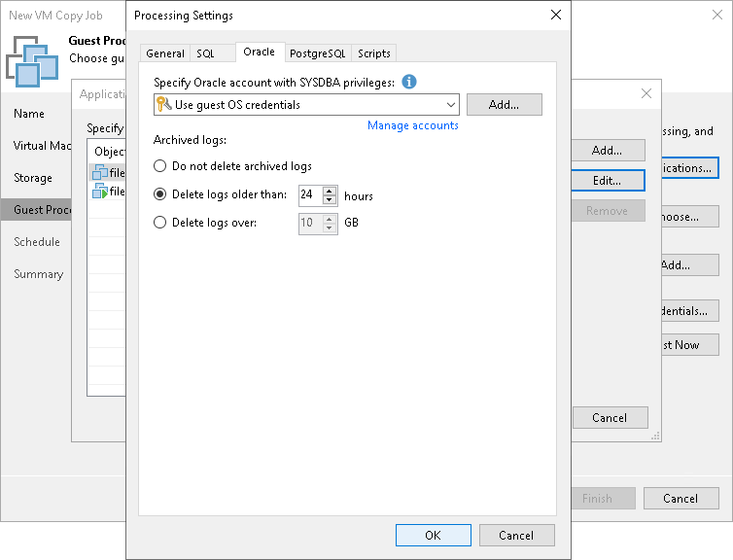Close the application-aware processing options window
This screenshot has width=733, height=560.
point(646,93)
